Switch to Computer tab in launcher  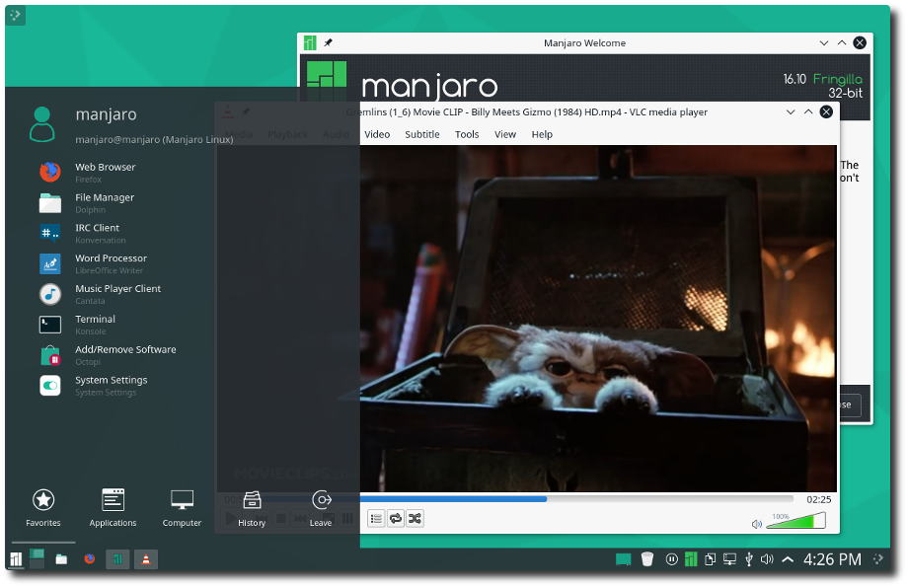[182, 507]
